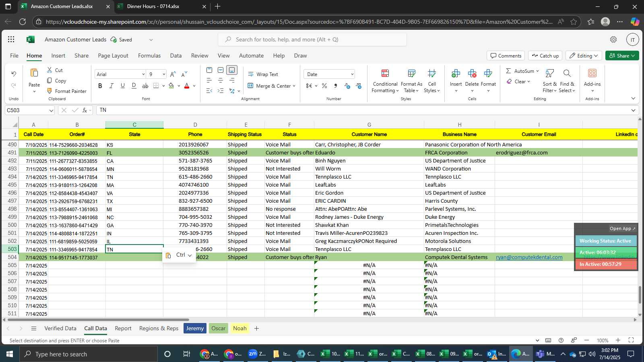Viewport: 644px width, 362px height.
Task: Toggle Bottom Align button
Action: coord(232,70)
